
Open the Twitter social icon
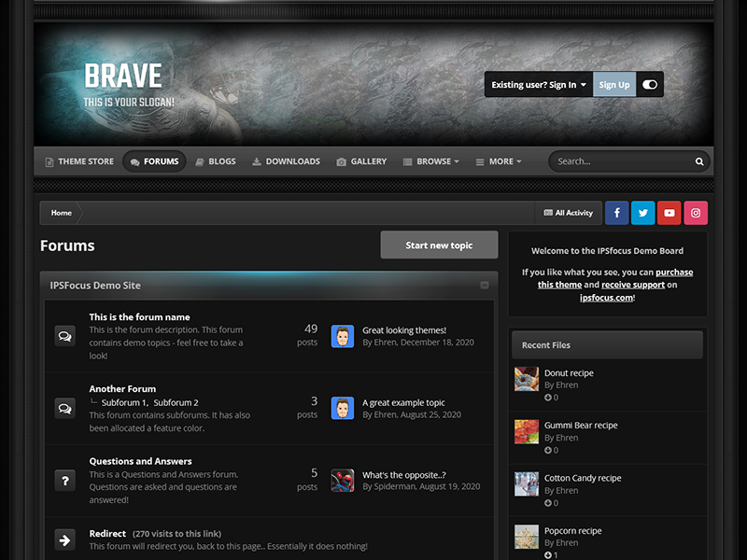coord(642,213)
